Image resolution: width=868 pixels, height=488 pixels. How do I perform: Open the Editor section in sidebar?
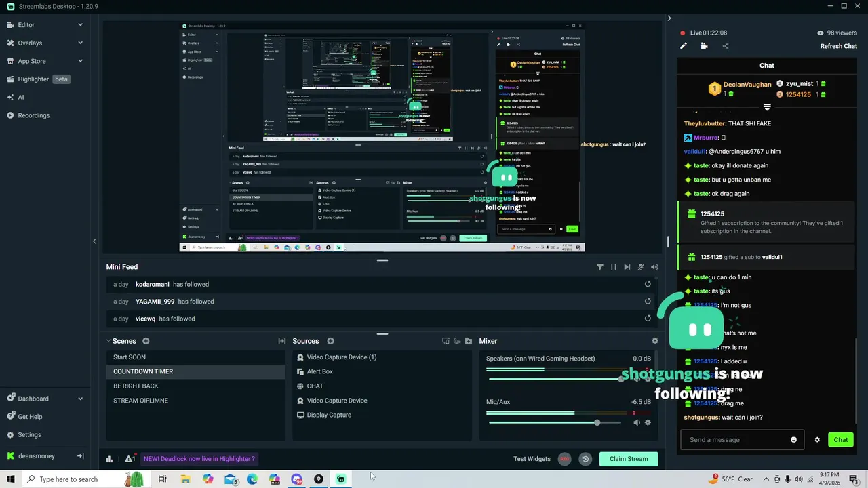coord(26,25)
